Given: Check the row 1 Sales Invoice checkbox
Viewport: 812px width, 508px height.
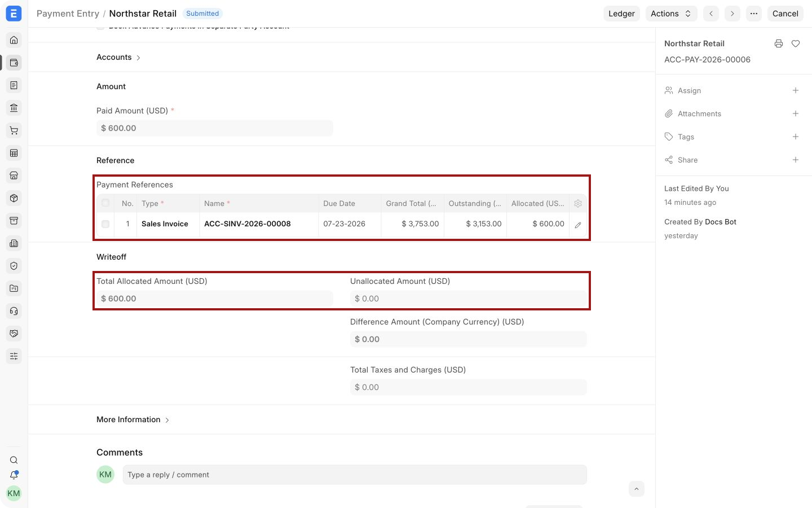Looking at the screenshot, I should [105, 224].
